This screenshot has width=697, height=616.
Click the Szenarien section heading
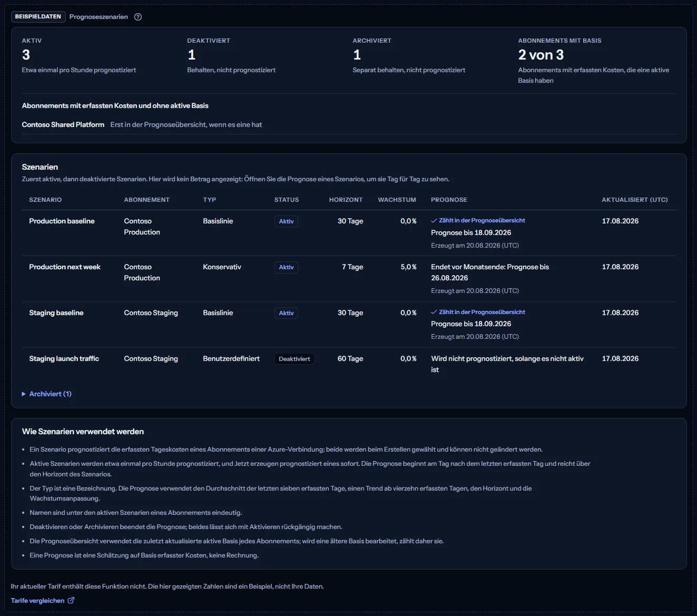click(x=40, y=167)
